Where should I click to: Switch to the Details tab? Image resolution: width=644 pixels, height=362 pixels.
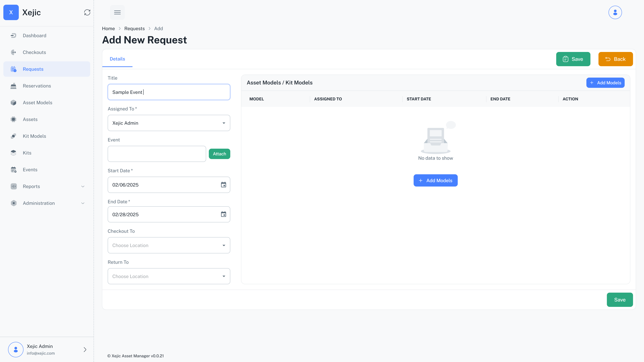coord(117,59)
